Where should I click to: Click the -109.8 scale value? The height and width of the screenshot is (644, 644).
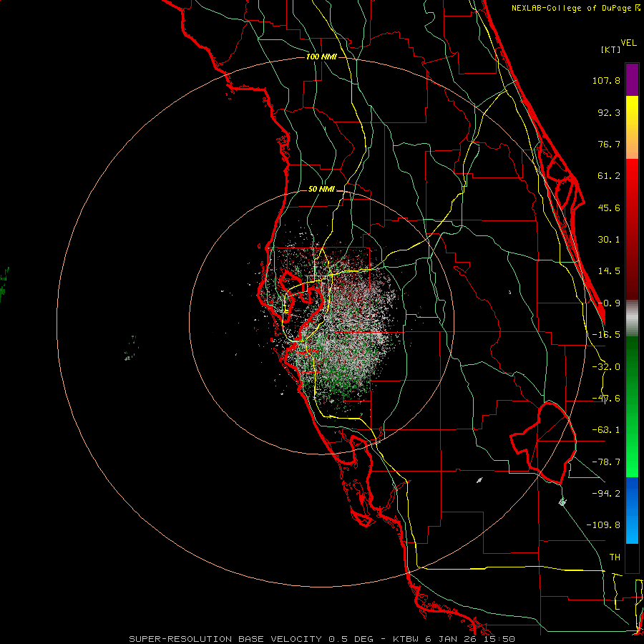click(603, 525)
